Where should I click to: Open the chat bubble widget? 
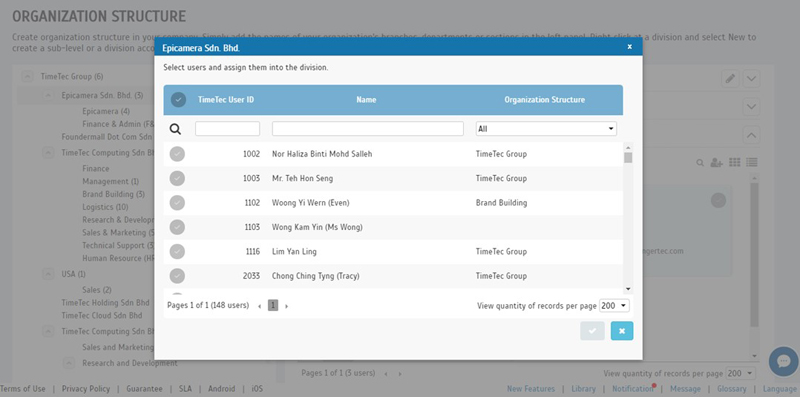[x=783, y=361]
